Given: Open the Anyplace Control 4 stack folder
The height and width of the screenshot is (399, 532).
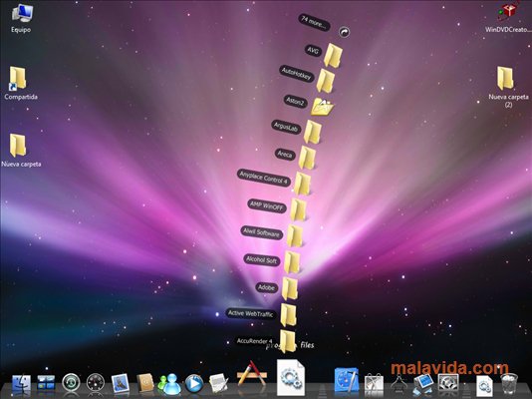Looking at the screenshot, I should (302, 184).
